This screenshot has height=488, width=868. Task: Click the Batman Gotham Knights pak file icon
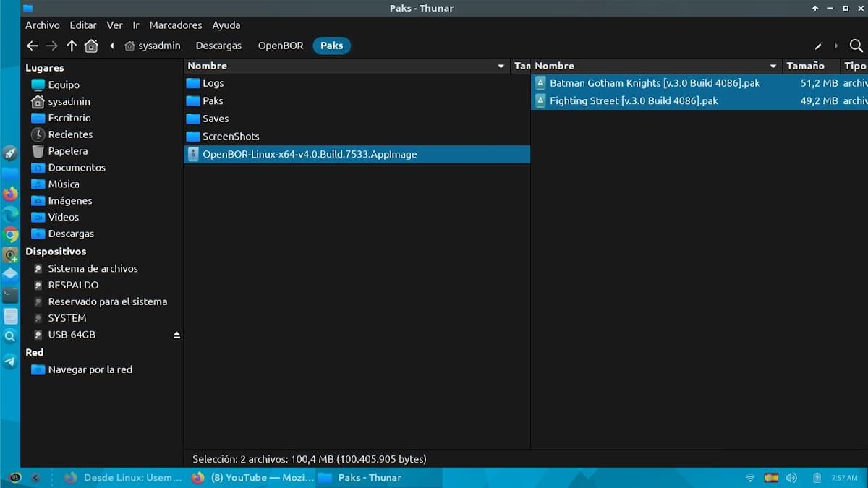click(540, 83)
